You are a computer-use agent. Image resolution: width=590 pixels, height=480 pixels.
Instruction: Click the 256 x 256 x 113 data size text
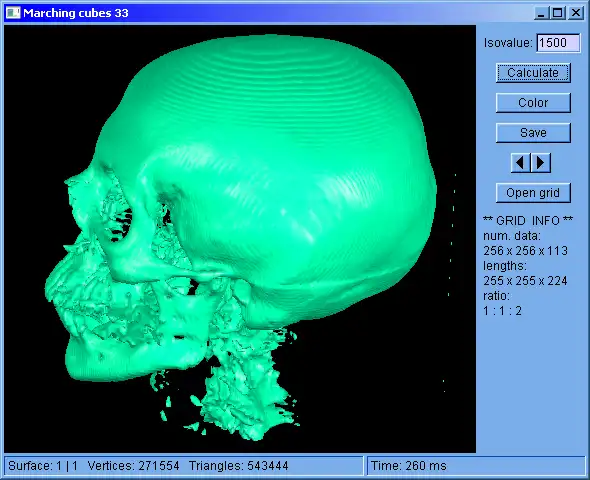(526, 251)
